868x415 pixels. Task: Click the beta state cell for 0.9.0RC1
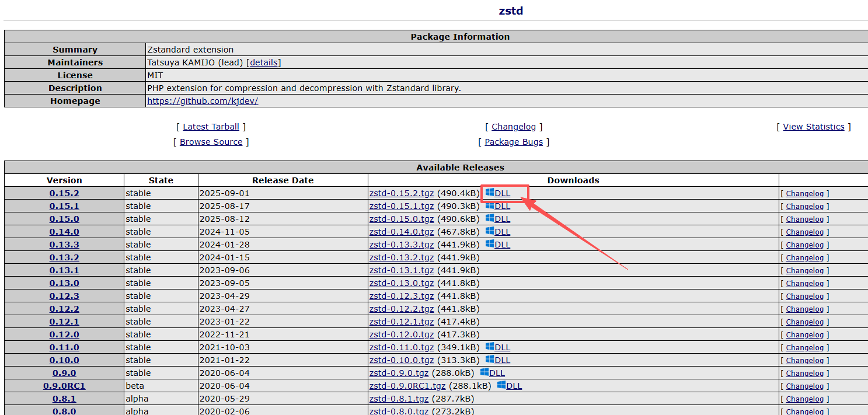(161, 386)
